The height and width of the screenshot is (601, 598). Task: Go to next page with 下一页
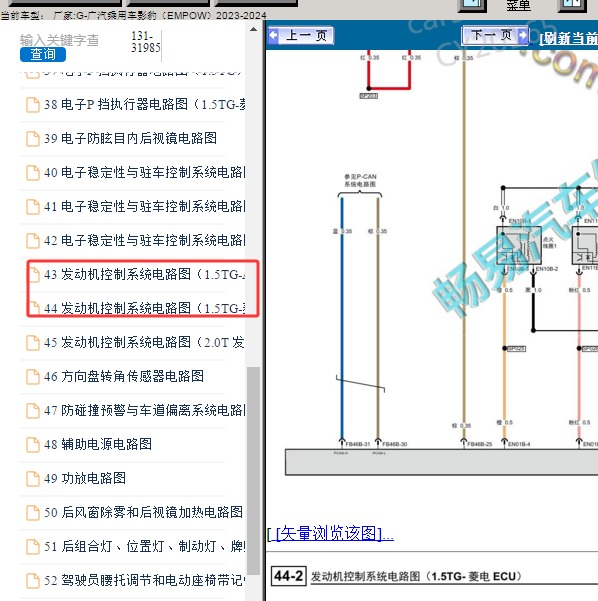click(x=495, y=35)
